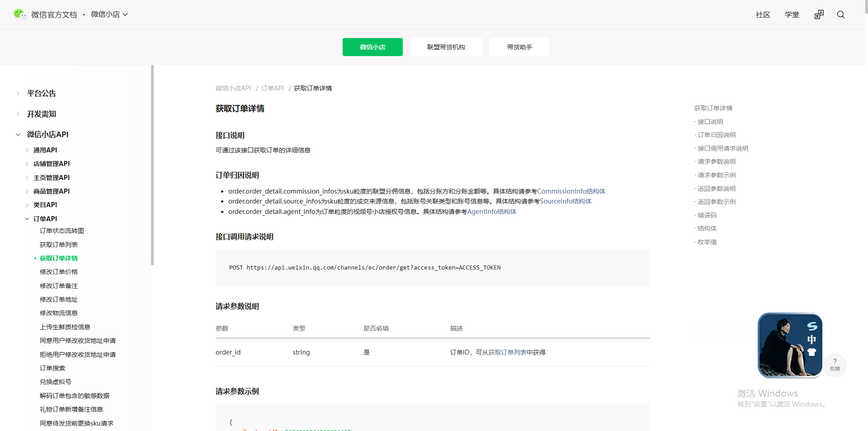
Task: Select 修改订单价格 in sidebar
Action: tap(59, 272)
